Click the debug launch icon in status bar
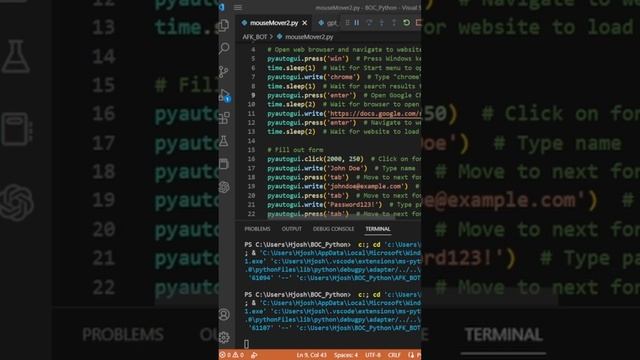This screenshot has height=360, width=640. [254, 355]
